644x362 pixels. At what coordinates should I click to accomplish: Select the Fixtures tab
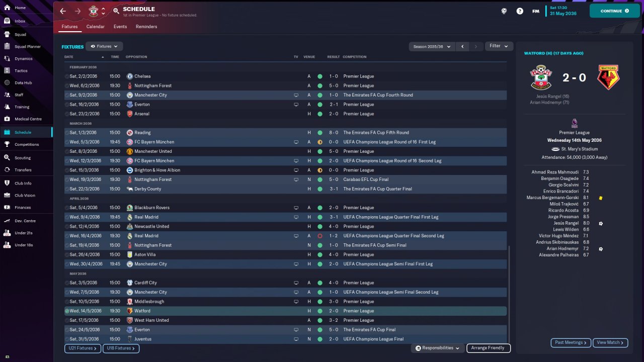coord(70,27)
